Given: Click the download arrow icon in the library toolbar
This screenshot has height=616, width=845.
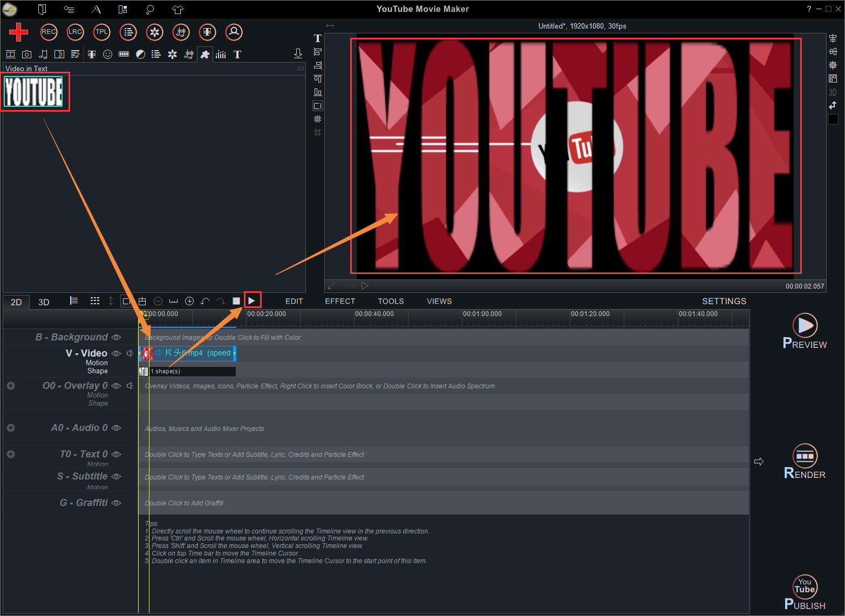Looking at the screenshot, I should (298, 53).
